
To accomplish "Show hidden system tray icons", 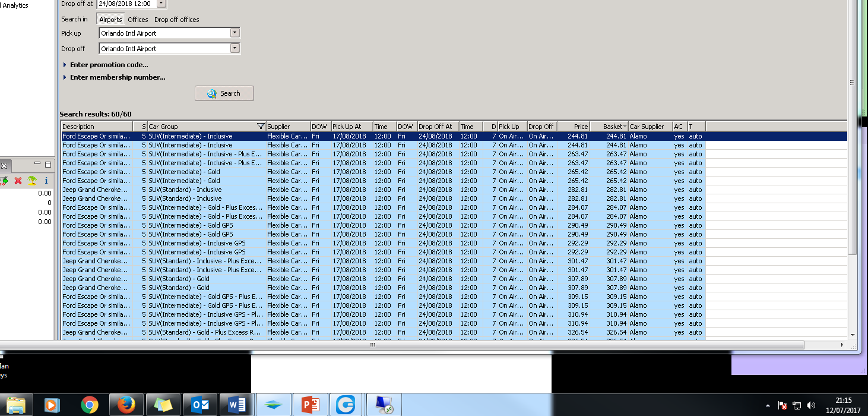I will [x=768, y=406].
